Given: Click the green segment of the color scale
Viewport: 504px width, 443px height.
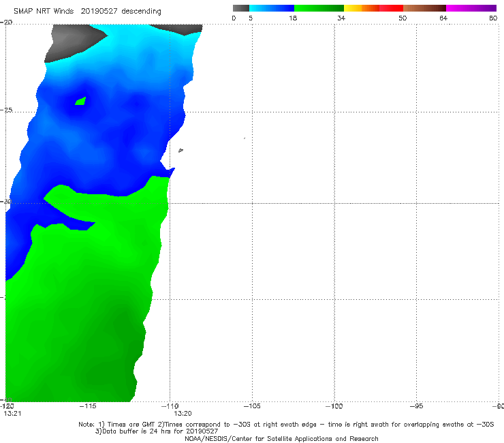Looking at the screenshot, I should click(319, 8).
